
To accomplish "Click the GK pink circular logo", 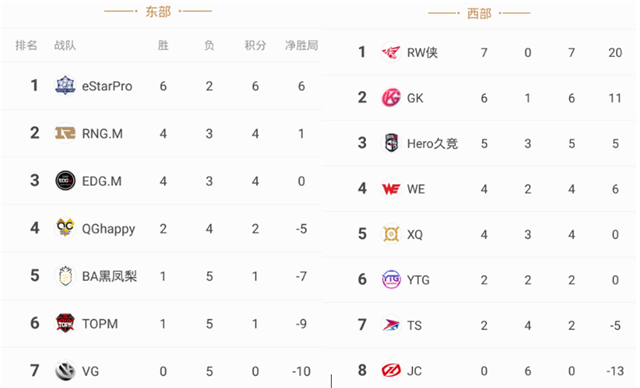I will [391, 98].
